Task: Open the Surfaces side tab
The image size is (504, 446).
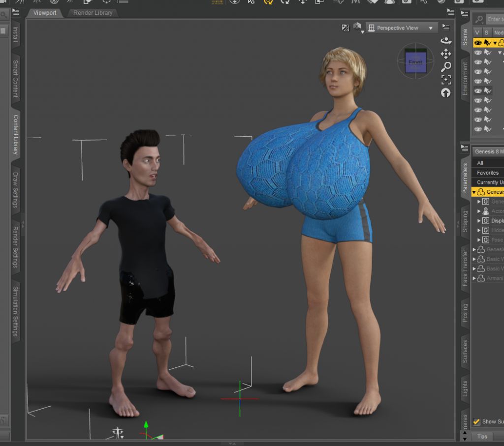Action: click(x=465, y=351)
